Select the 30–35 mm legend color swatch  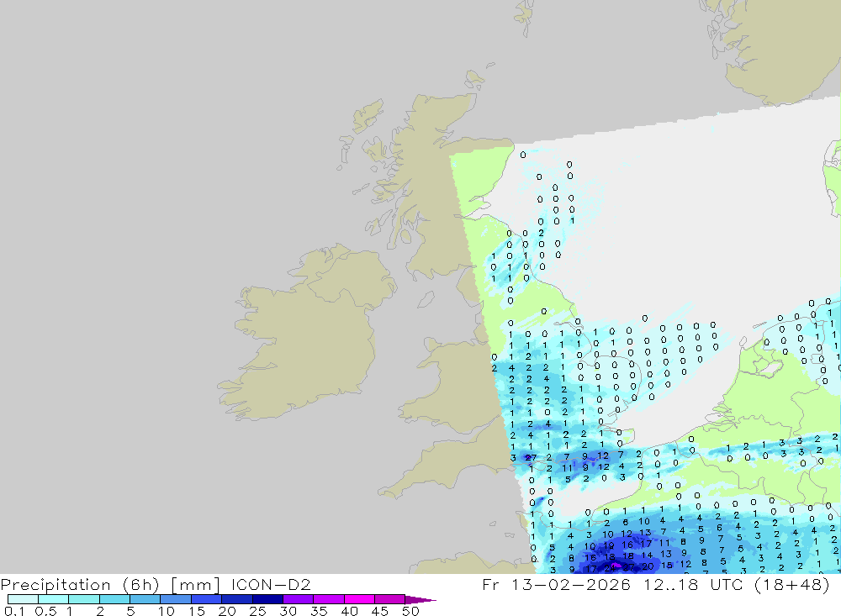(x=299, y=599)
